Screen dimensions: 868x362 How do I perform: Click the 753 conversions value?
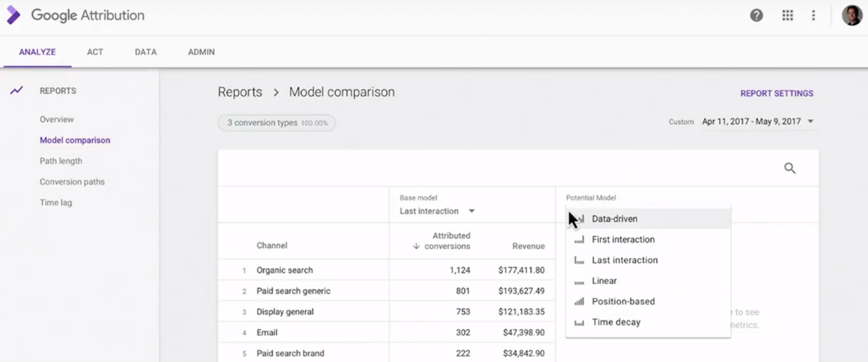click(462, 312)
